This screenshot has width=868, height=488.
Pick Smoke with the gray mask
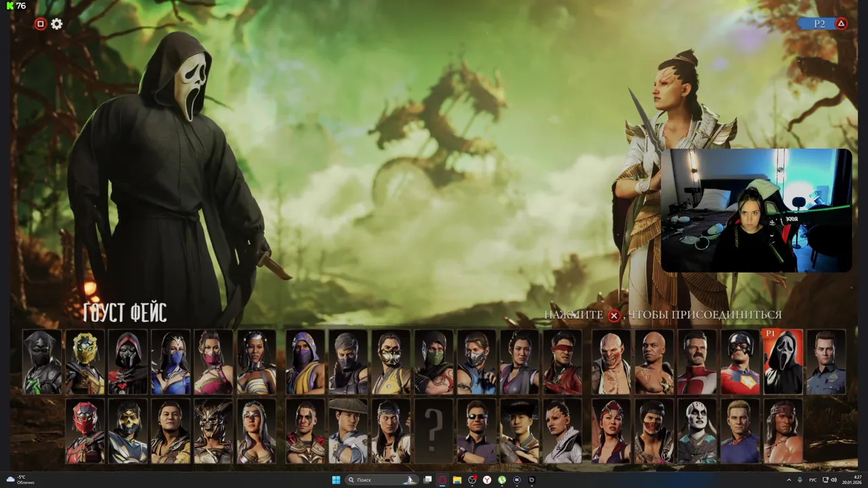click(x=348, y=362)
